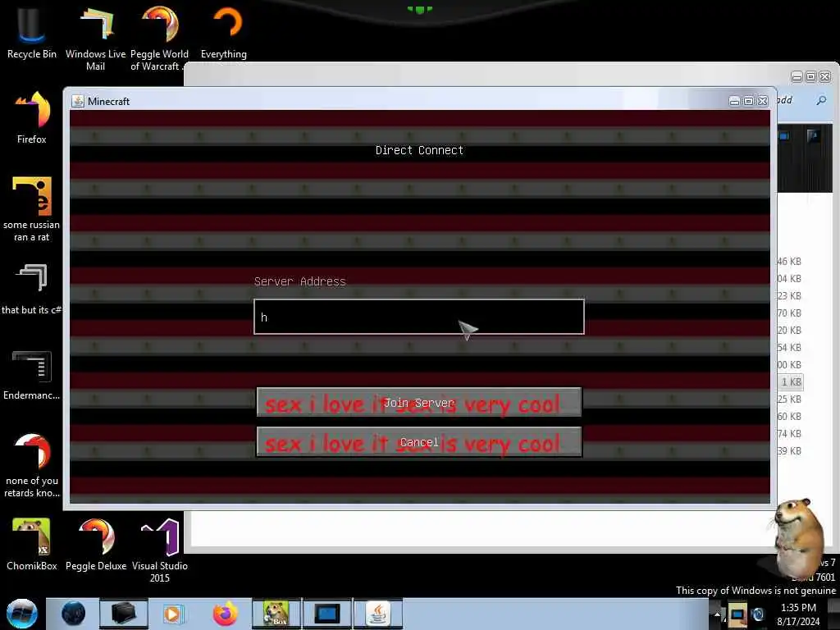The width and height of the screenshot is (840, 630).
Task: Click the Join Server button
Action: tap(419, 402)
